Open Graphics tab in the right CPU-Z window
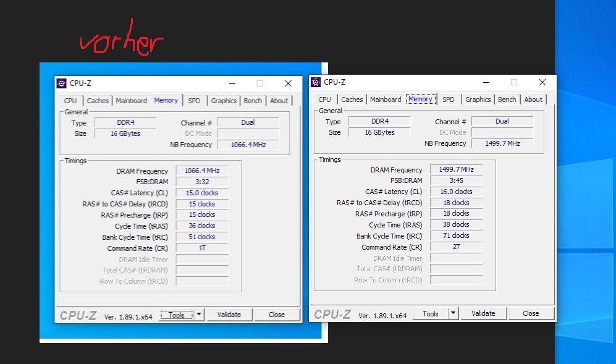 pyautogui.click(x=478, y=99)
